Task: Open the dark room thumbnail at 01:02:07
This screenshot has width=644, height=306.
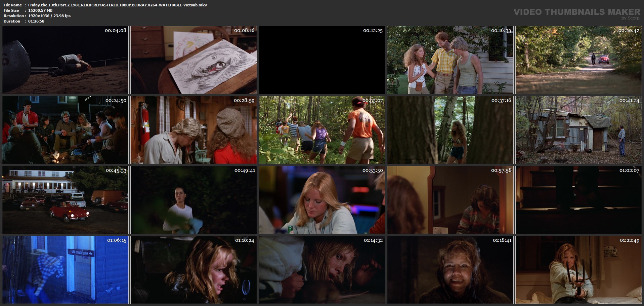Action: (x=578, y=200)
